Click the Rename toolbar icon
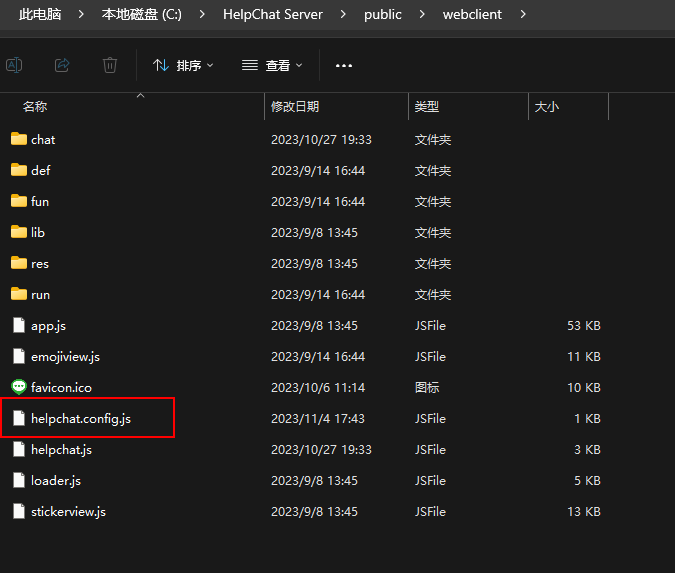Image resolution: width=675 pixels, height=573 pixels. 14,65
